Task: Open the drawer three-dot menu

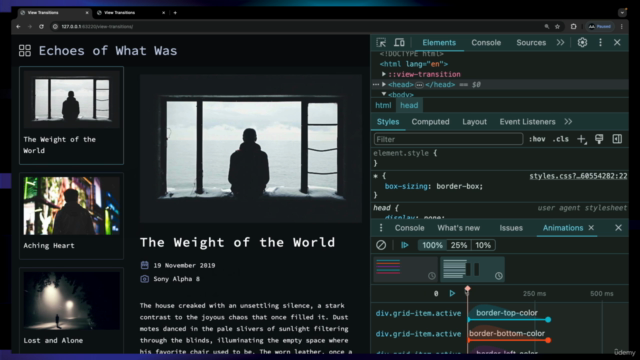Action: [381, 228]
